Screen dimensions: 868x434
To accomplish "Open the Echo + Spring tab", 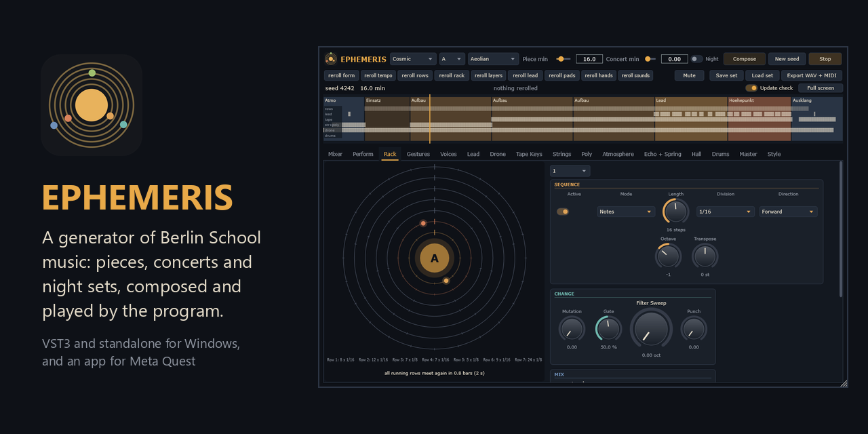I will coord(663,154).
